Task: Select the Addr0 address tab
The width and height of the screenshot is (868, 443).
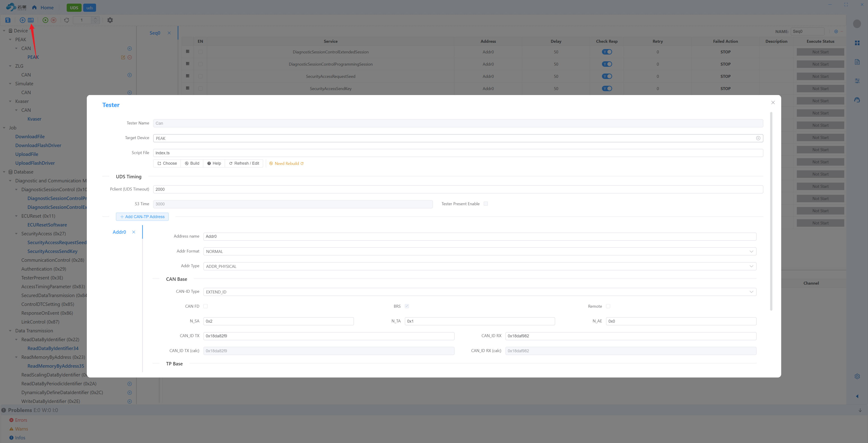Action: coord(119,232)
